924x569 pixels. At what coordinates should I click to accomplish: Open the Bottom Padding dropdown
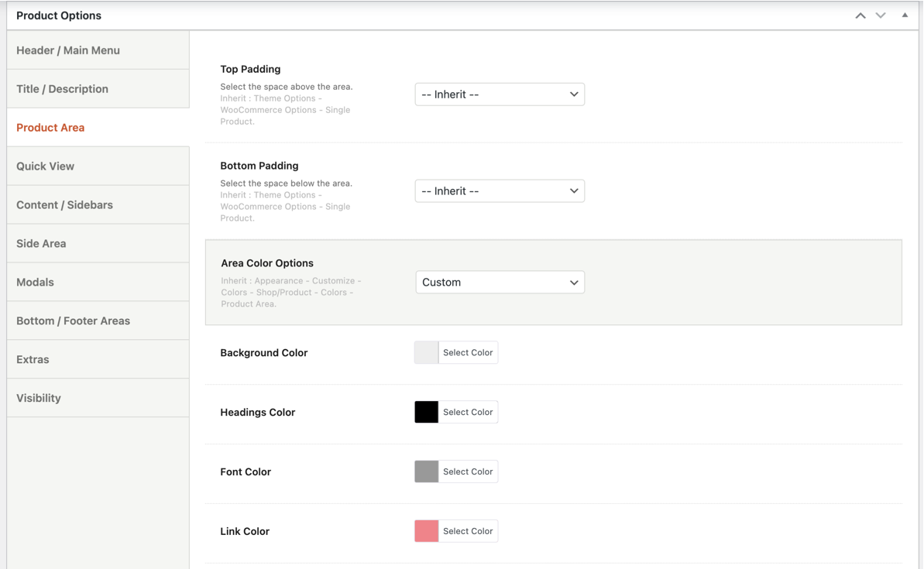click(500, 191)
